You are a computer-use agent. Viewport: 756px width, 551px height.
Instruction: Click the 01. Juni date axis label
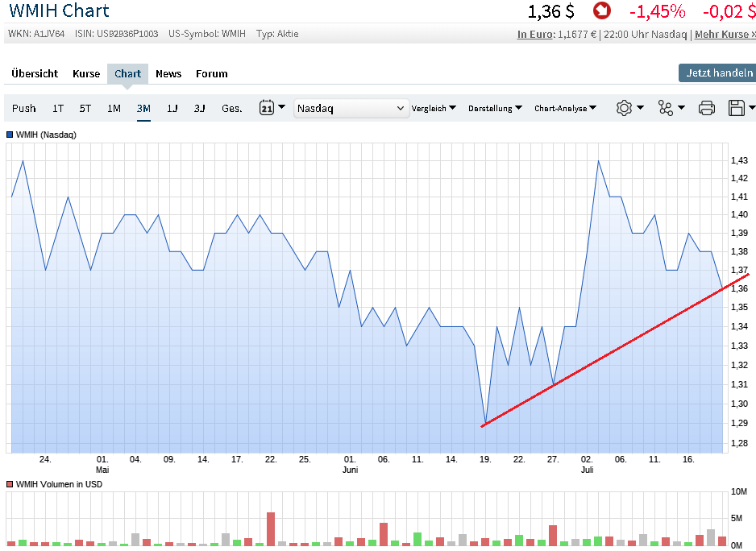350,464
